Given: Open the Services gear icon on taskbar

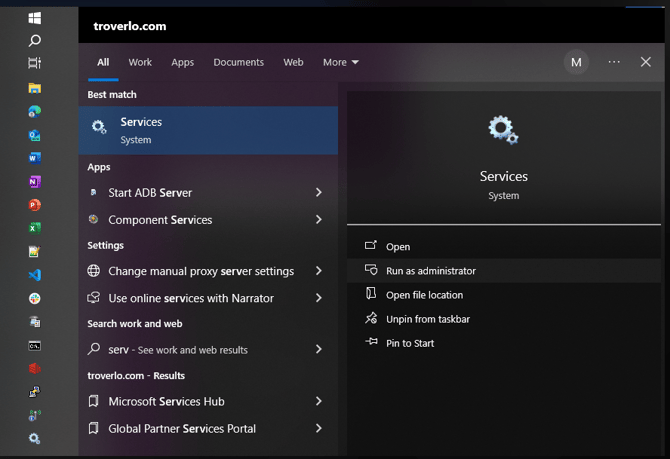Looking at the screenshot, I should click(x=35, y=438).
